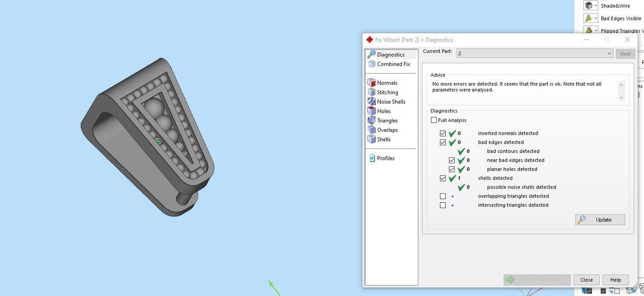The width and height of the screenshot is (644, 296).
Task: Click 'bad contours detected' text
Action: [x=513, y=152]
